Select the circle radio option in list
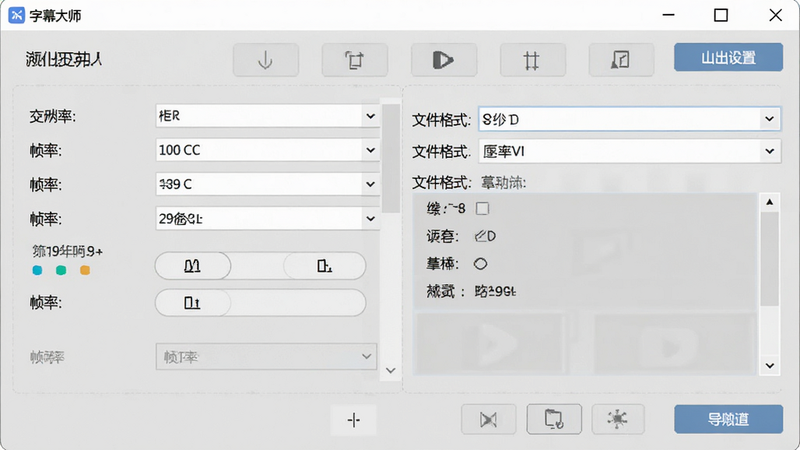The image size is (800, 450). tap(480, 264)
